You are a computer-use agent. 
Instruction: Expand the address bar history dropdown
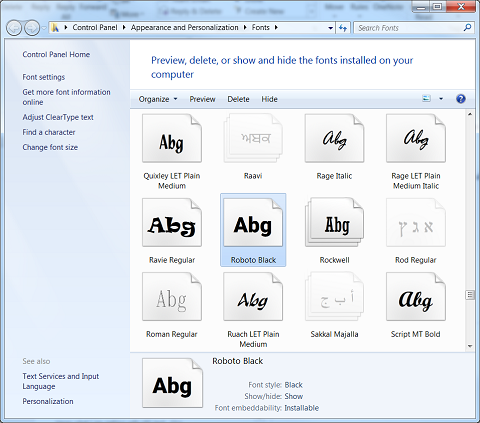click(x=330, y=28)
